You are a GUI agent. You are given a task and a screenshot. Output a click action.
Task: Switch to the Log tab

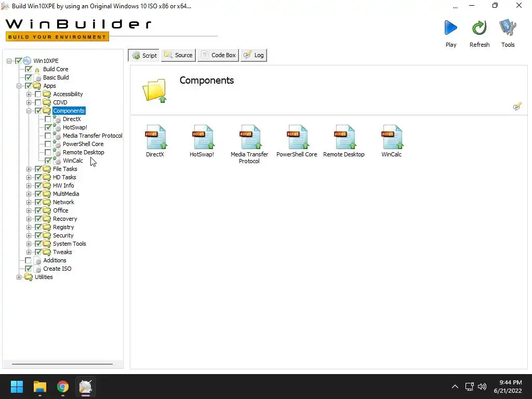pos(254,55)
